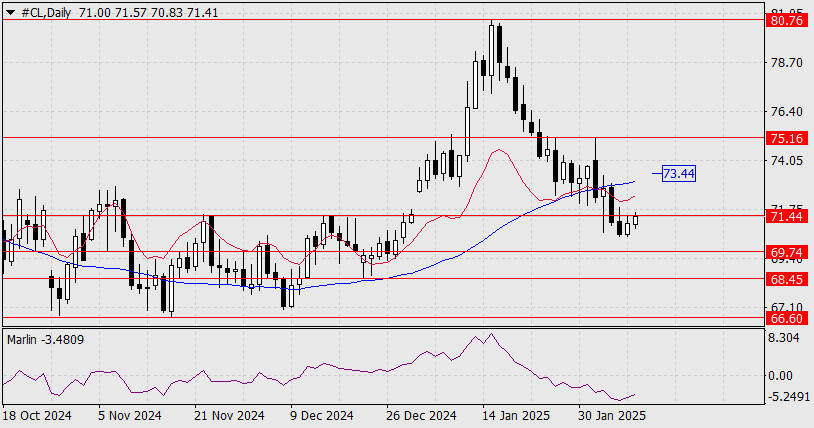Select the 74.05 price scale value
The width and height of the screenshot is (814, 428).
point(787,161)
